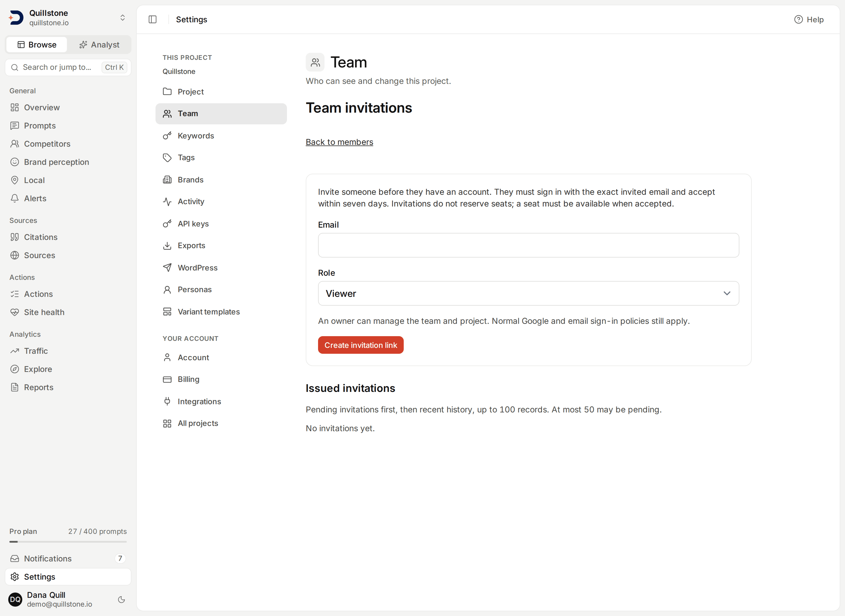Screen dimensions: 845x616
Task: Select the Settings gear item
Action: 68,577
